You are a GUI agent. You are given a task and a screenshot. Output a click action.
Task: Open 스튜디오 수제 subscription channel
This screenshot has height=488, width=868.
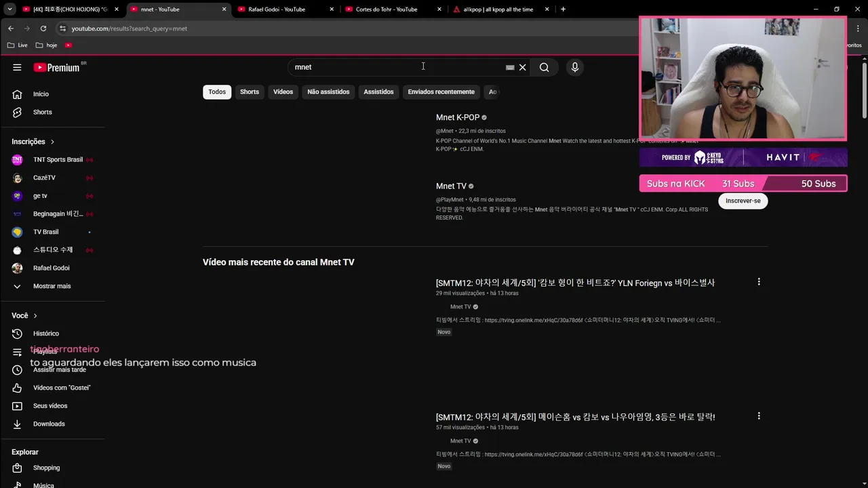coord(52,249)
